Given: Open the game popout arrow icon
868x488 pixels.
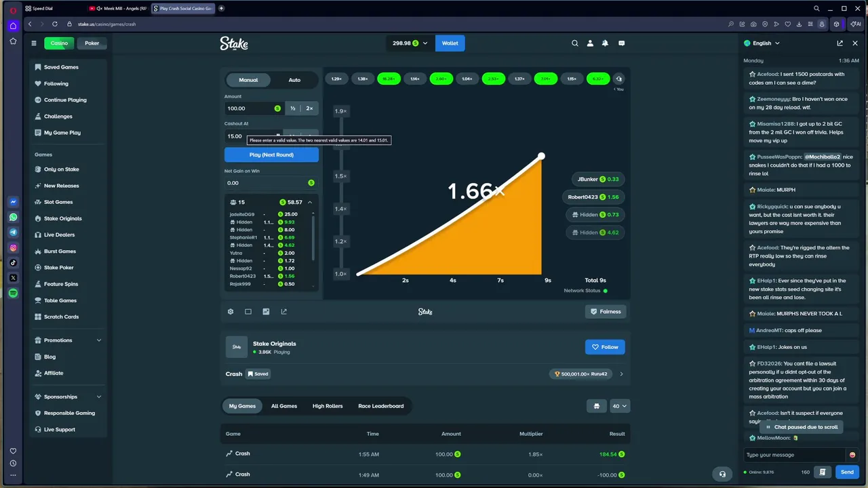Looking at the screenshot, I should pos(283,312).
